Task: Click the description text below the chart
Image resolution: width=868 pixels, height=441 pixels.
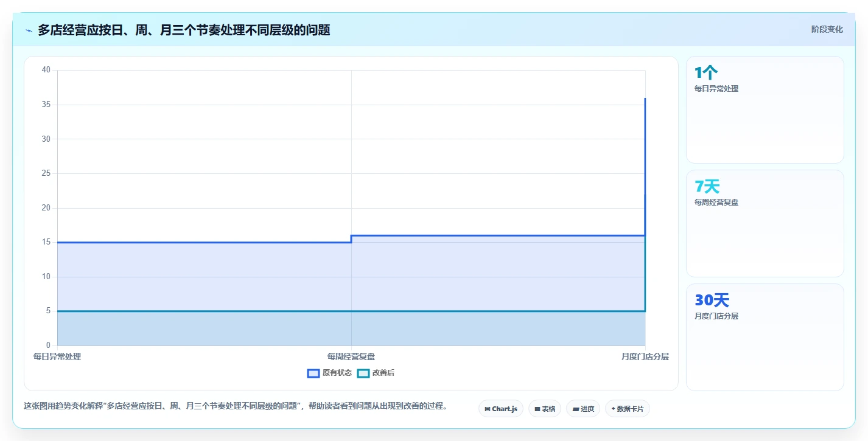Action: 236,406
